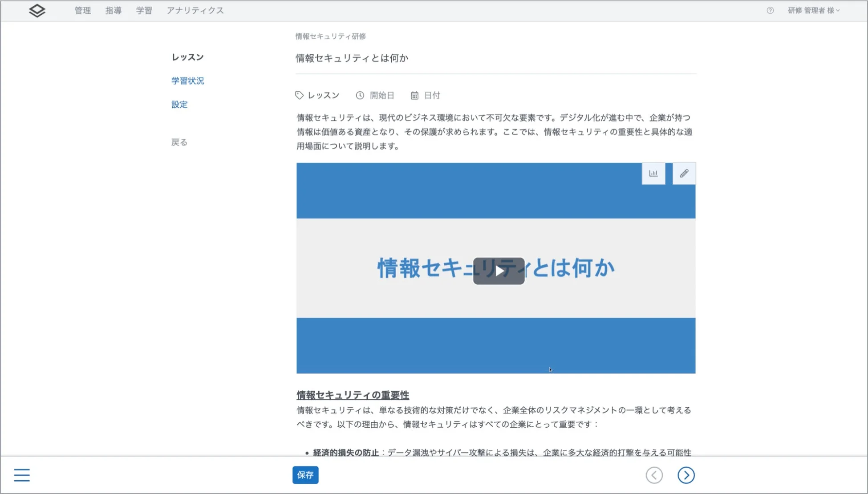
Task: Click the 日付 label
Action: [x=432, y=95]
